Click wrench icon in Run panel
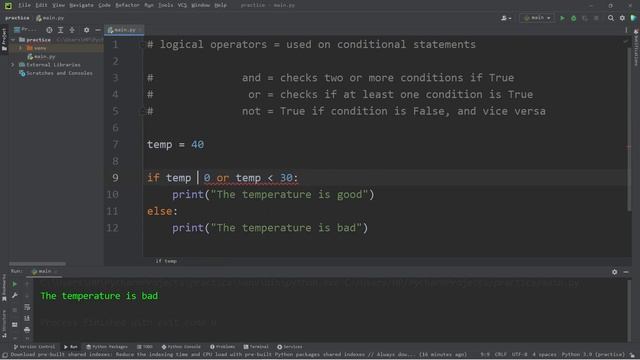The width and height of the screenshot is (640, 360). (x=14, y=296)
